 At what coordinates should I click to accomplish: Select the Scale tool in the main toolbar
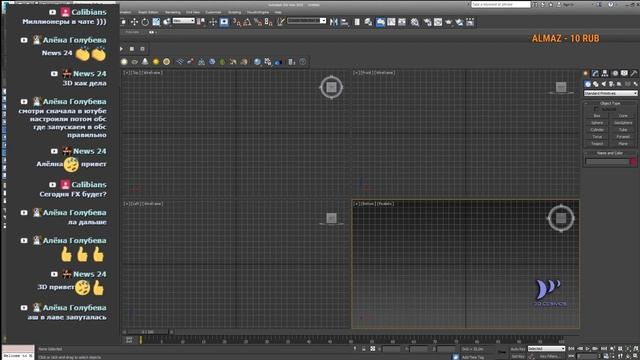tap(156, 22)
